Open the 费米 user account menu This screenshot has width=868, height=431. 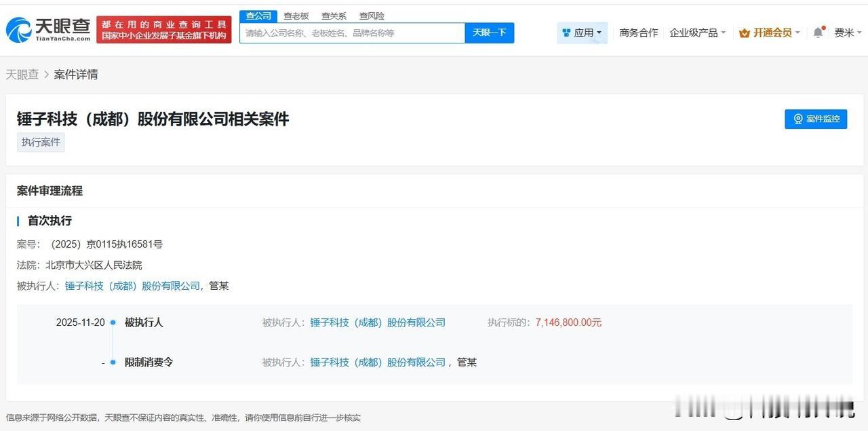[848, 33]
